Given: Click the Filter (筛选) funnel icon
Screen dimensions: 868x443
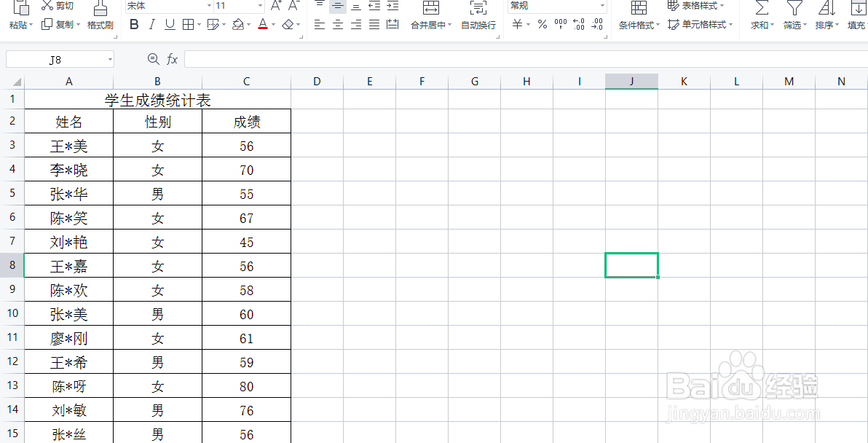Looking at the screenshot, I should click(795, 8).
